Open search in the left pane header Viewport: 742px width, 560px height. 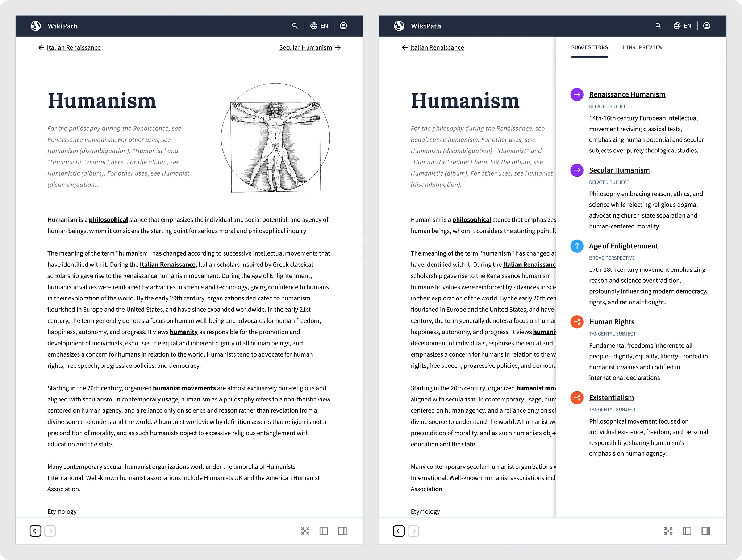[x=295, y=26]
